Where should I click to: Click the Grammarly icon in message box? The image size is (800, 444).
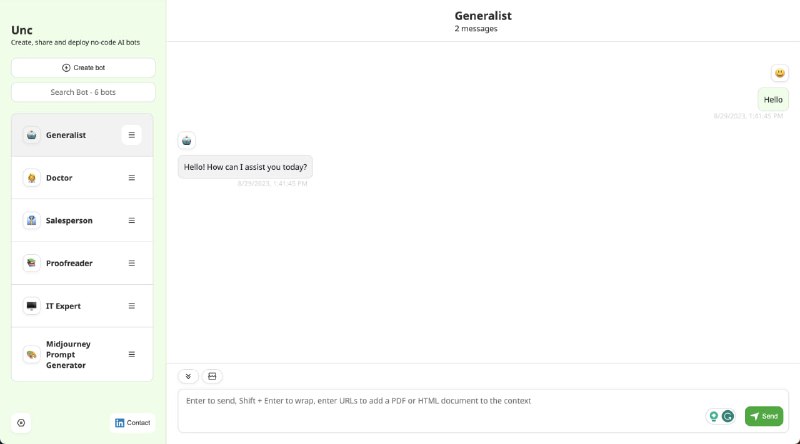[728, 416]
